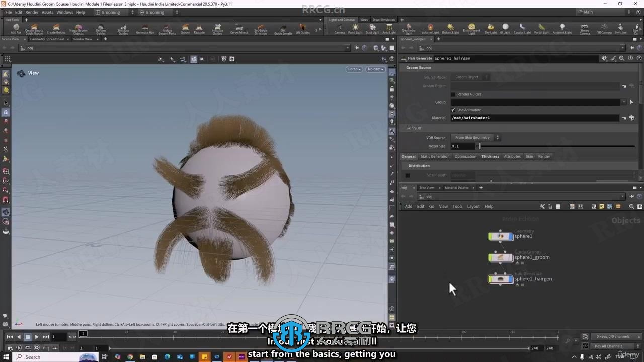Create a Spot Light
The width and height of the screenshot is (644, 362).
pos(372,29)
